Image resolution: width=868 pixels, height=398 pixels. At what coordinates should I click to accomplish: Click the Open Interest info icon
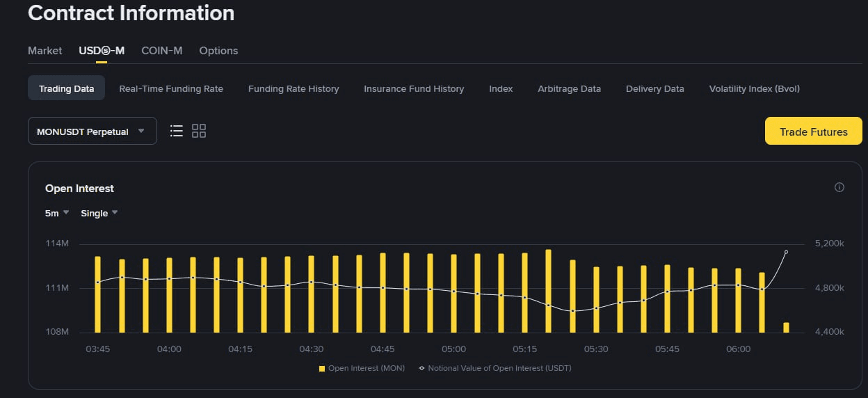pyautogui.click(x=839, y=187)
